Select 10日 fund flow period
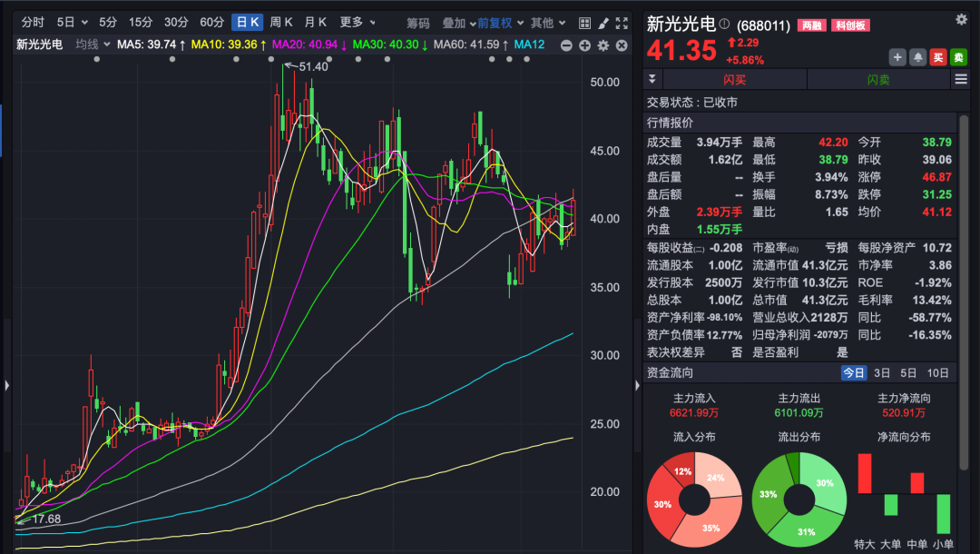 tap(937, 372)
